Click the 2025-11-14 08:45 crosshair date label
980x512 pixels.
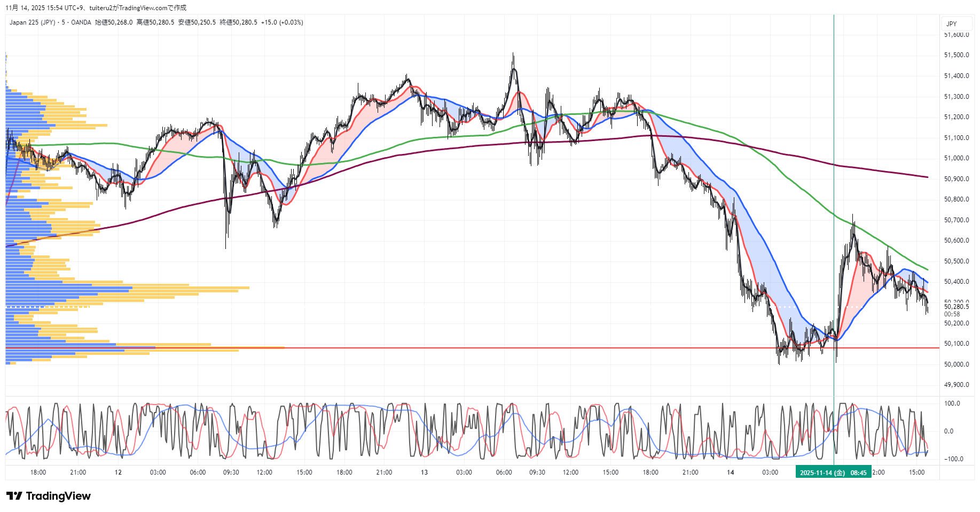coord(833,472)
